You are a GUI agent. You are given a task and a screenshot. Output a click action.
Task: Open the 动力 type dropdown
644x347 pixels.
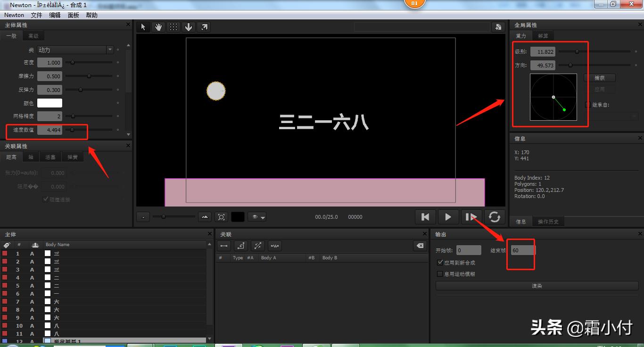coord(110,50)
